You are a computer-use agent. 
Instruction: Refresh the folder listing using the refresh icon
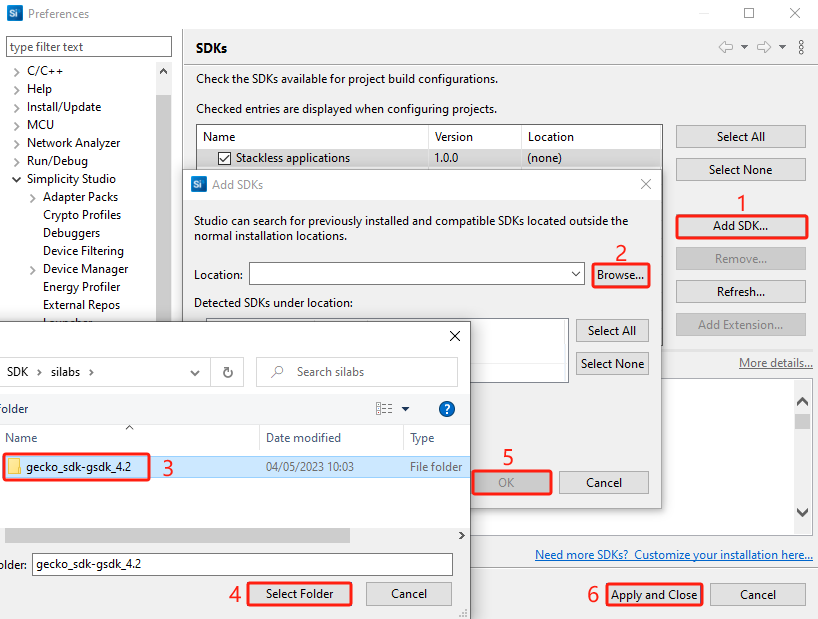228,371
